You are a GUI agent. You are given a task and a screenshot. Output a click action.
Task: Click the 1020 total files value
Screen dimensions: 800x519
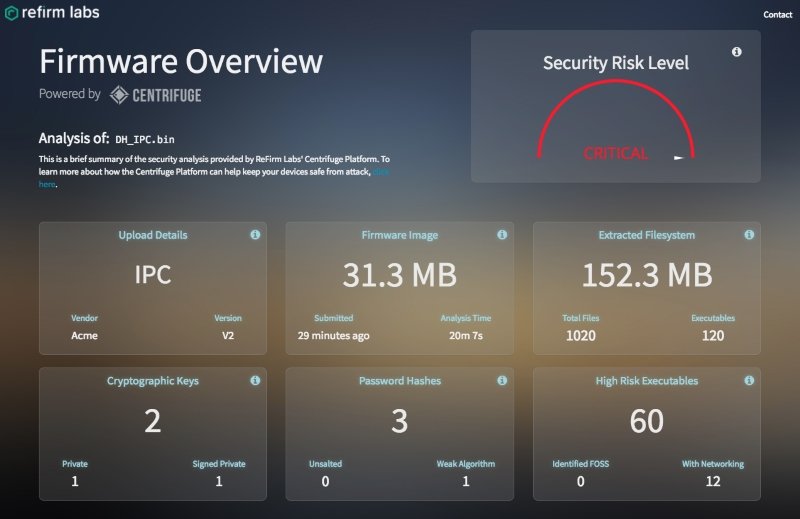tap(581, 335)
